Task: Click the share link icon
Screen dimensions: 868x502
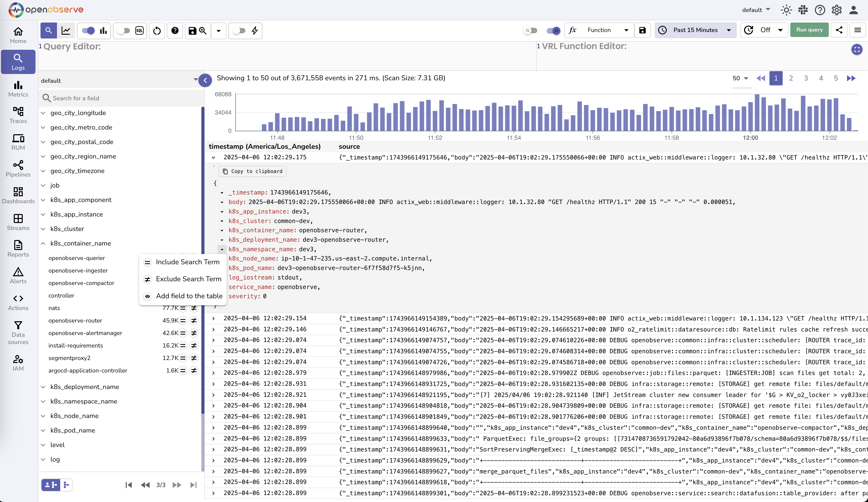Action: coord(839,30)
